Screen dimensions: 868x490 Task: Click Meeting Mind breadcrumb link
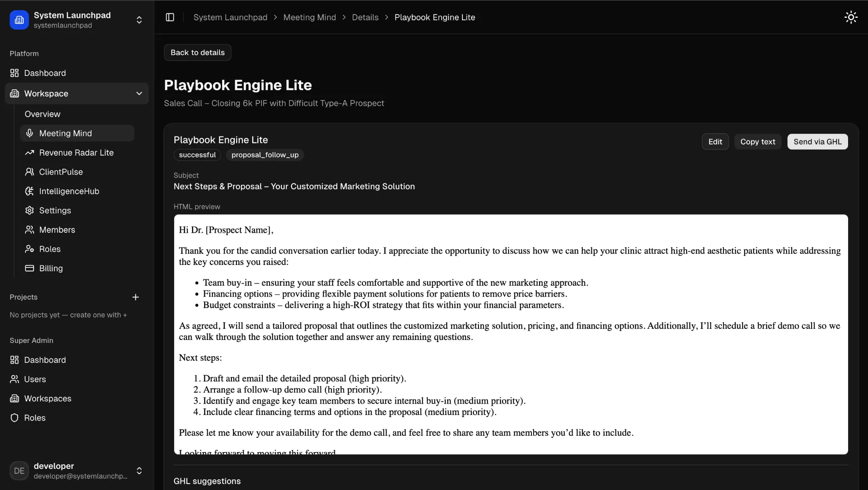point(309,17)
